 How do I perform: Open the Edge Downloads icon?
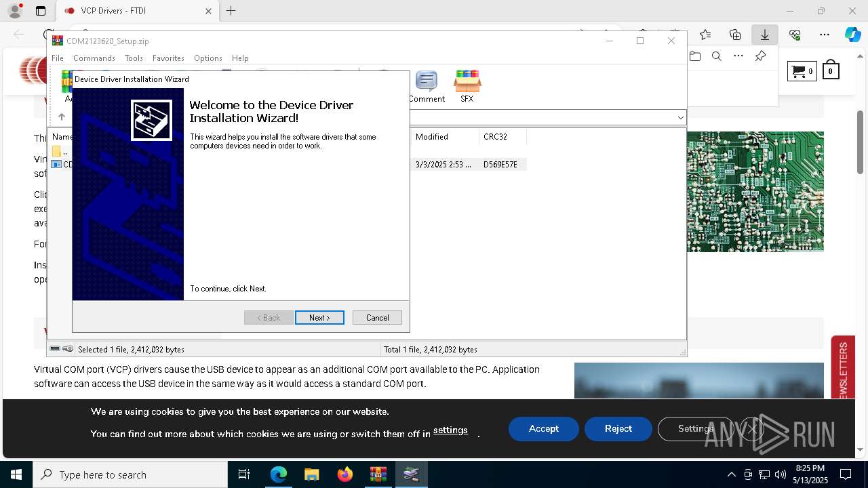click(x=765, y=35)
